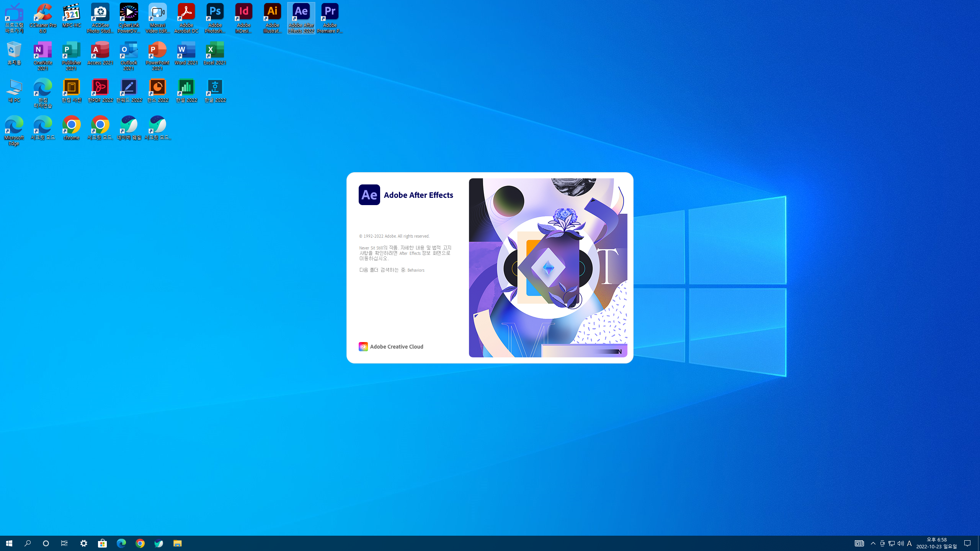Toggle the IME language indicator A
Screen dimensions: 980x551
click(910, 543)
